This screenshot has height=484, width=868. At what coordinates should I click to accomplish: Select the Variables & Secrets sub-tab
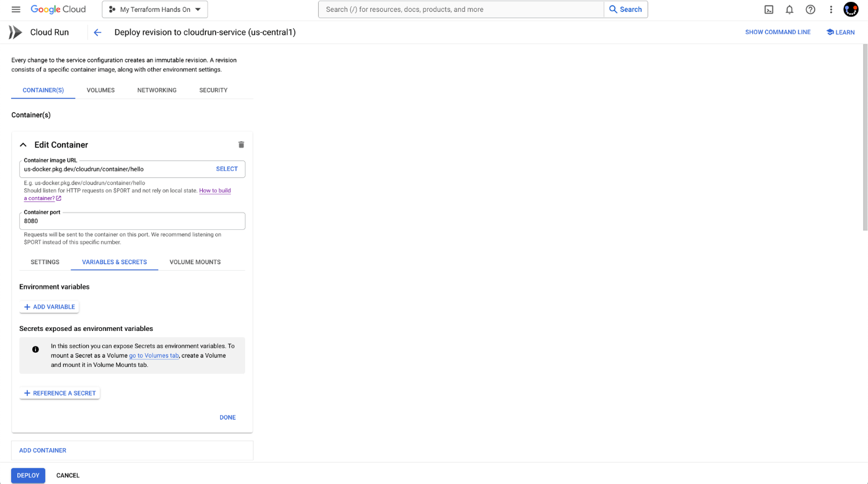115,262
